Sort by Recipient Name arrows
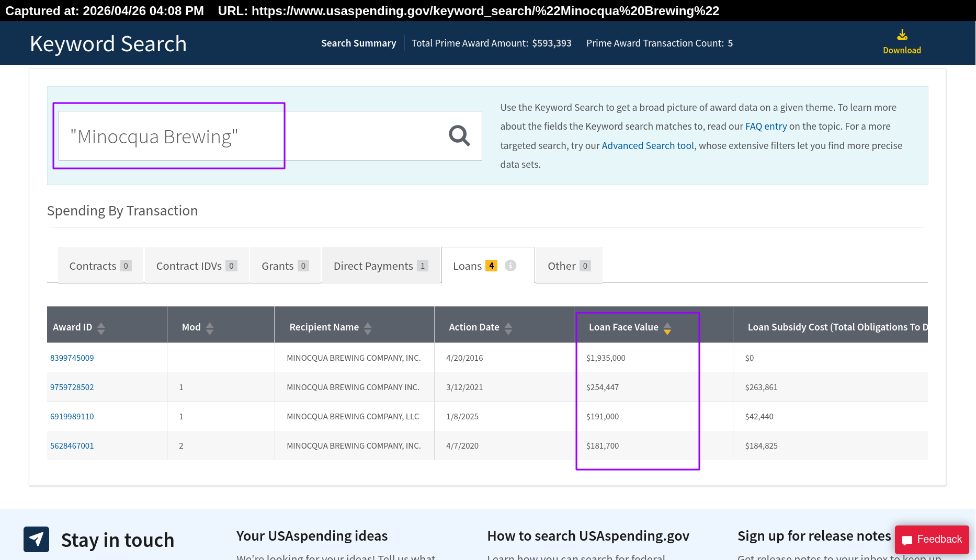 (368, 328)
